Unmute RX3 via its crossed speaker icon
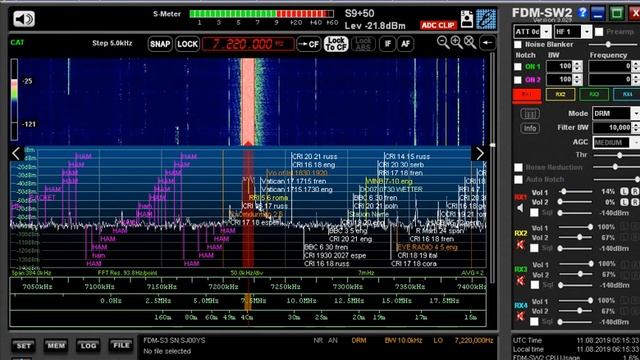 point(520,280)
